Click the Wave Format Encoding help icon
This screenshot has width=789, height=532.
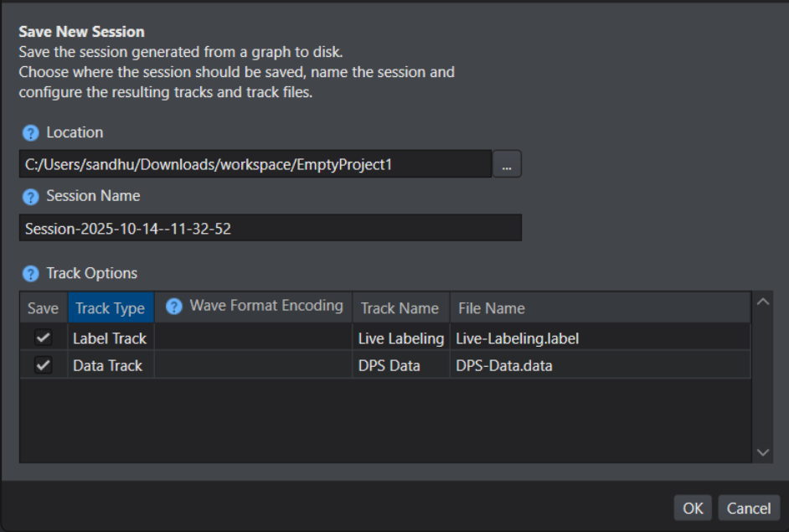coord(174,307)
